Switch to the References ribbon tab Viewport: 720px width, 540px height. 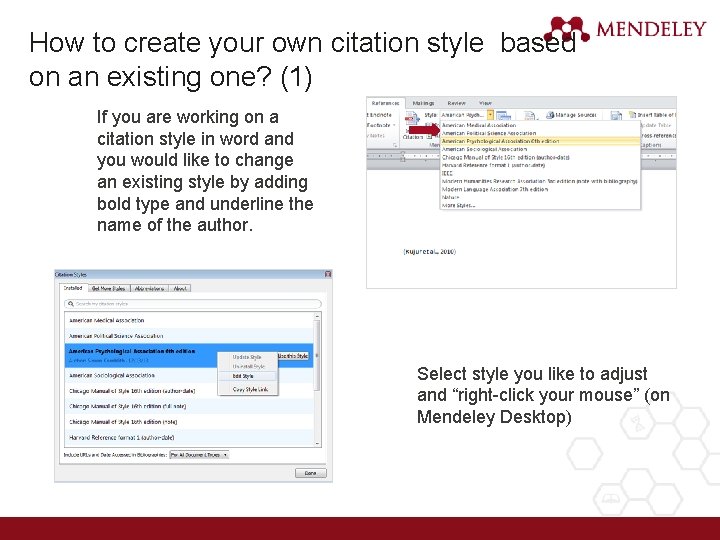385,103
